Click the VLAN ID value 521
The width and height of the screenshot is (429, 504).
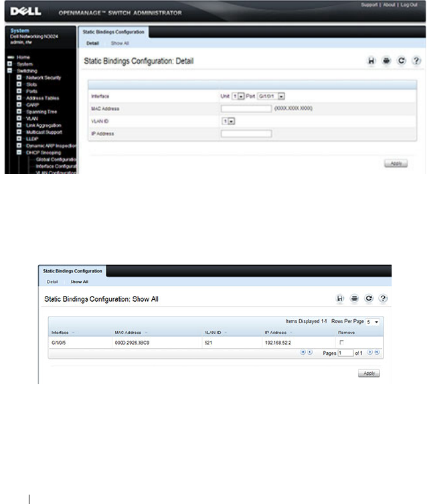208,343
